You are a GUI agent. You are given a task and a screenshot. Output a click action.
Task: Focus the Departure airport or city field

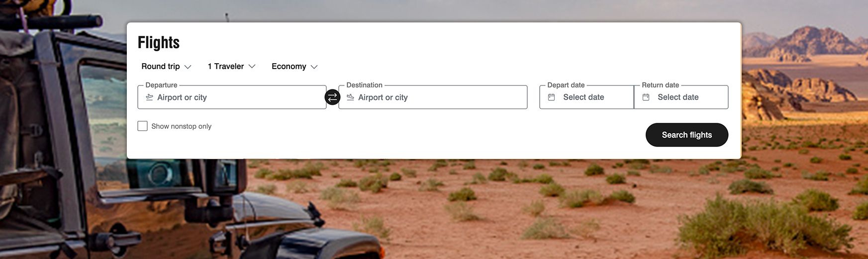tap(232, 97)
